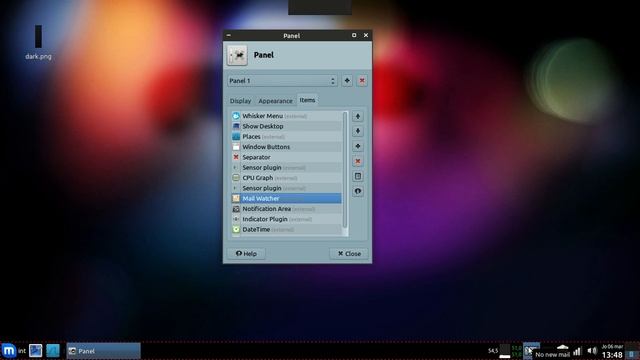Select Mail Watcher highlighted item

[x=287, y=198]
